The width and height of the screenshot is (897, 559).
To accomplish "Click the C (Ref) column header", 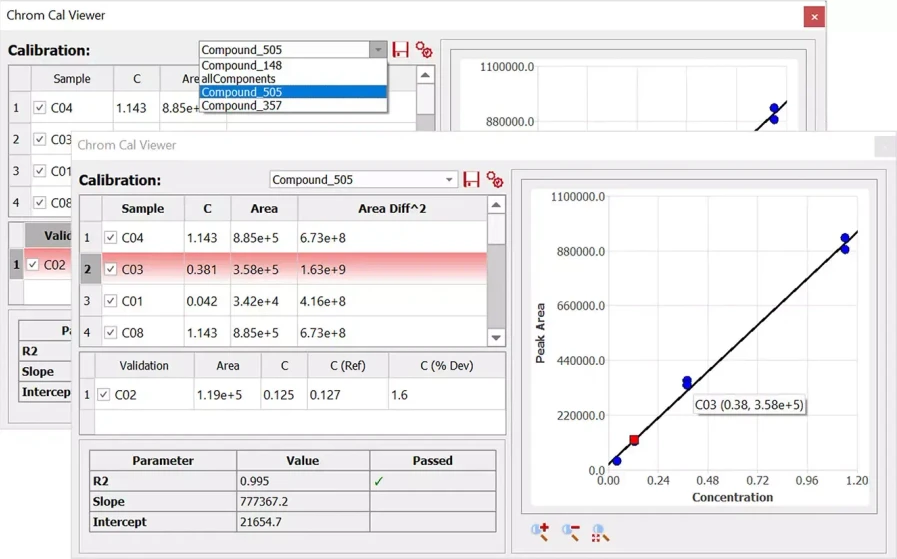I will click(348, 366).
